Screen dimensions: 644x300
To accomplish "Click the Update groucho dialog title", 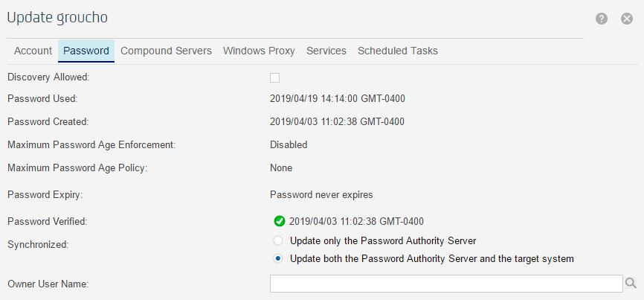I will (x=57, y=17).
